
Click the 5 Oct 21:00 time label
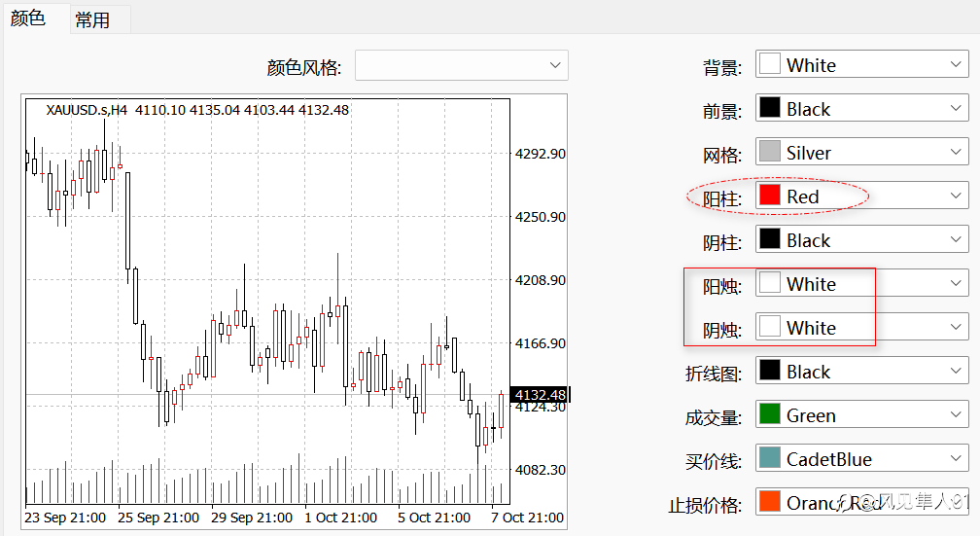pyautogui.click(x=434, y=518)
